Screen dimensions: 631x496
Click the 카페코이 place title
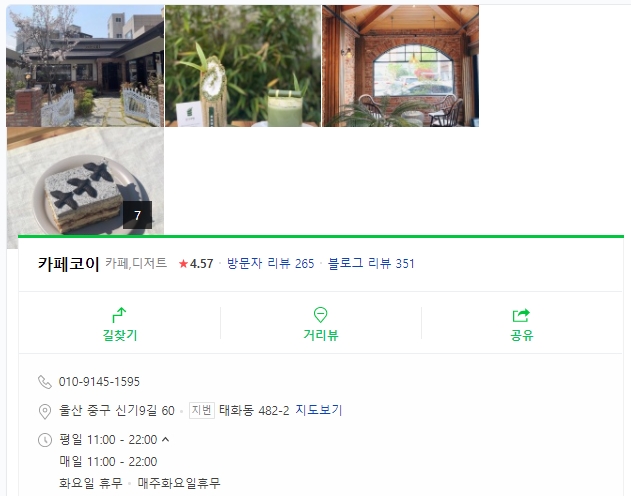point(68,264)
